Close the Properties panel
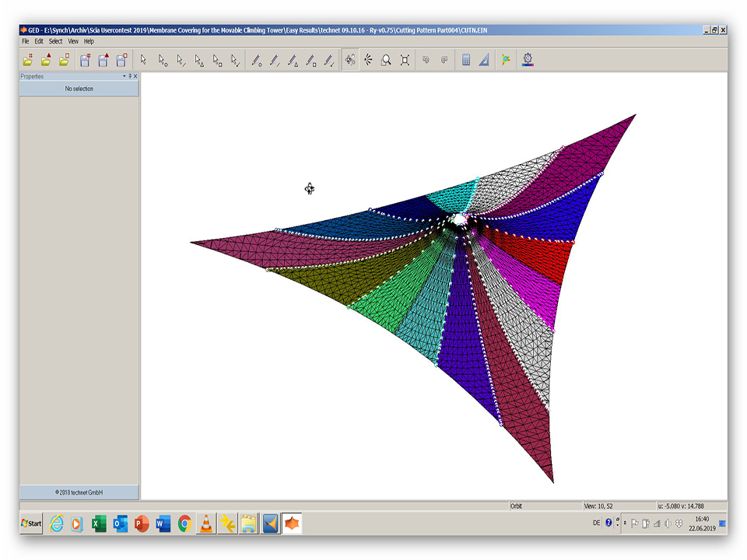747x560 pixels. click(135, 76)
